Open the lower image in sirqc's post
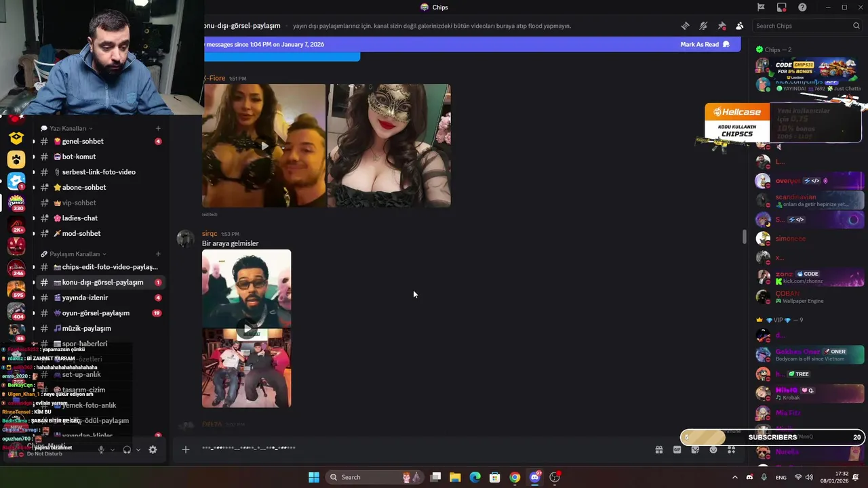868x488 pixels. tap(247, 368)
